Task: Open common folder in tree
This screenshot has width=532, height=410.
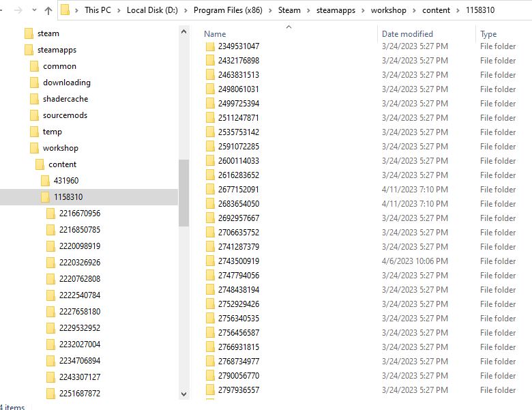Action: click(x=59, y=66)
